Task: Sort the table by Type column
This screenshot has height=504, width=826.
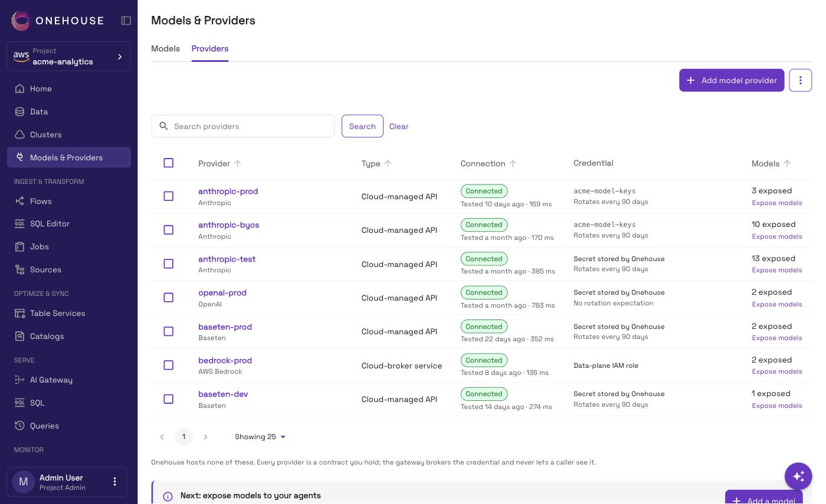Action: tap(376, 163)
